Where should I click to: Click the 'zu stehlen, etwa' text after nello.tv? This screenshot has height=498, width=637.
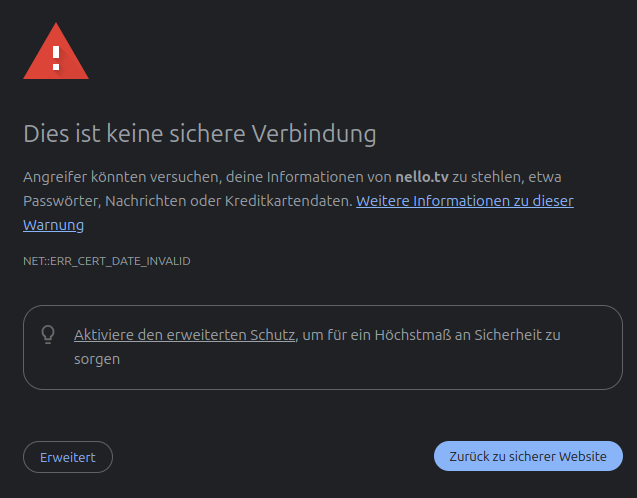tap(507, 177)
